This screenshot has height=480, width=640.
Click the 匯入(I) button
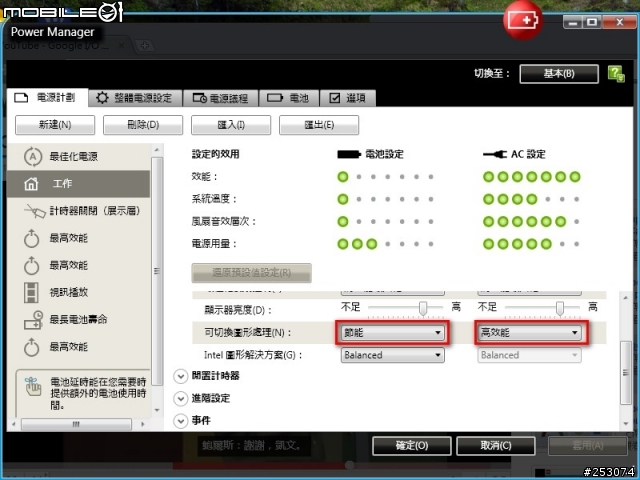click(x=231, y=125)
